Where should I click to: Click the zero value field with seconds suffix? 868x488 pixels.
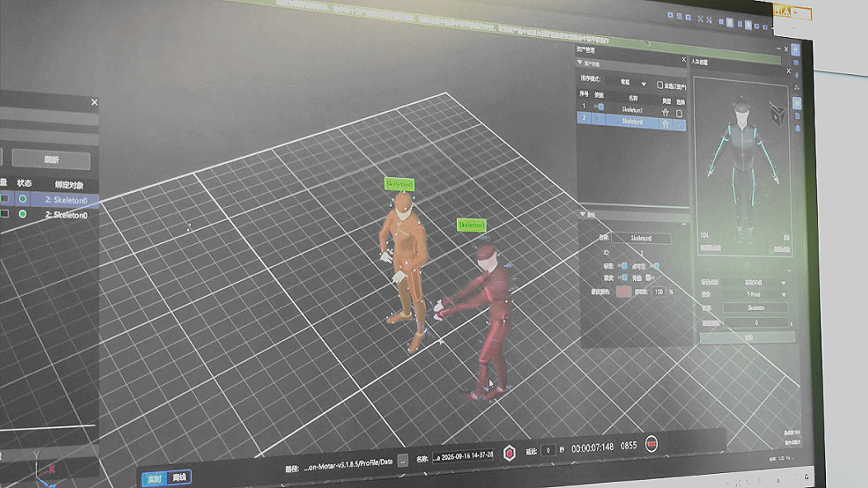756,322
